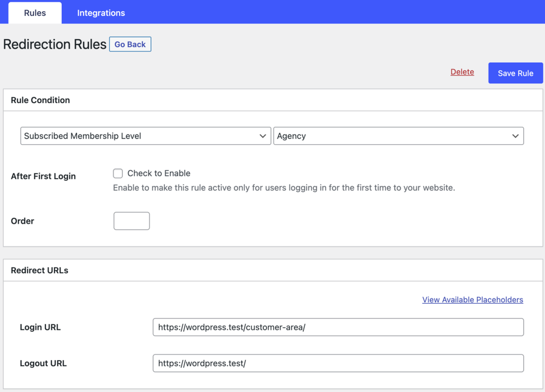Switch to the Rules tab
545x392 pixels.
pos(35,13)
